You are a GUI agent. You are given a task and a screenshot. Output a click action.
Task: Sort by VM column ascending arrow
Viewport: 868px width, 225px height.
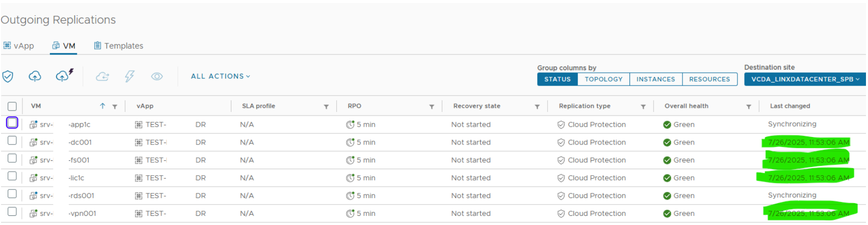click(102, 106)
